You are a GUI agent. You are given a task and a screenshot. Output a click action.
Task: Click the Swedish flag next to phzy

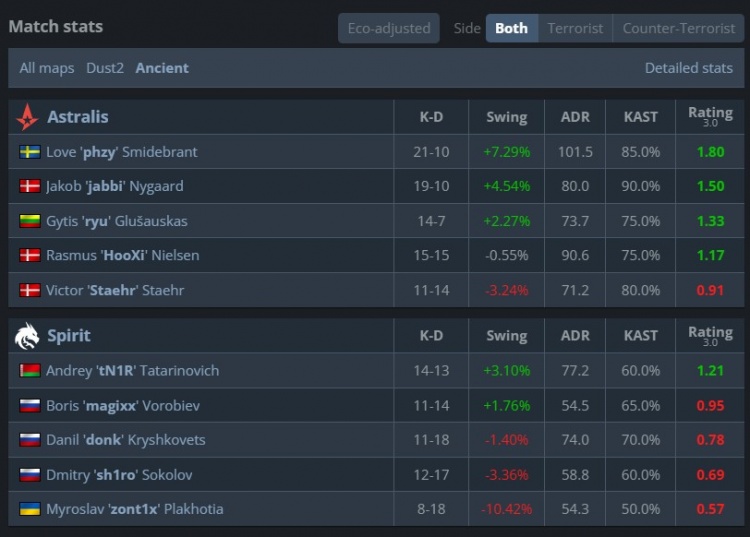tap(30, 152)
